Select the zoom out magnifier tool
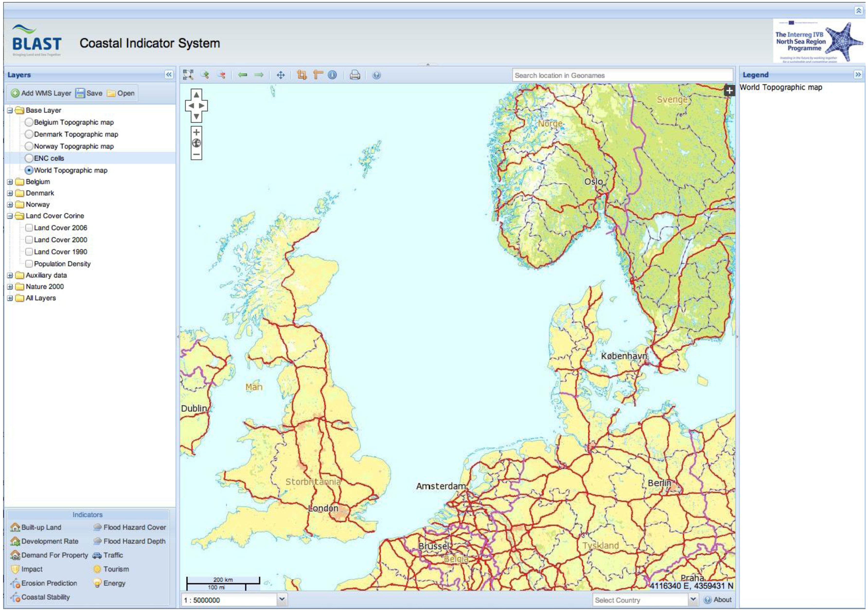The height and width of the screenshot is (610, 868). (221, 75)
